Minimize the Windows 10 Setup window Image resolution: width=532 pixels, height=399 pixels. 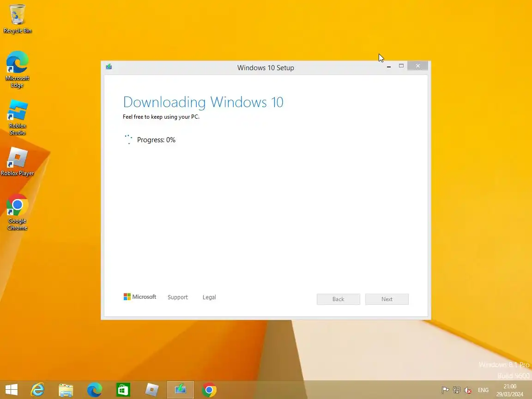click(389, 66)
